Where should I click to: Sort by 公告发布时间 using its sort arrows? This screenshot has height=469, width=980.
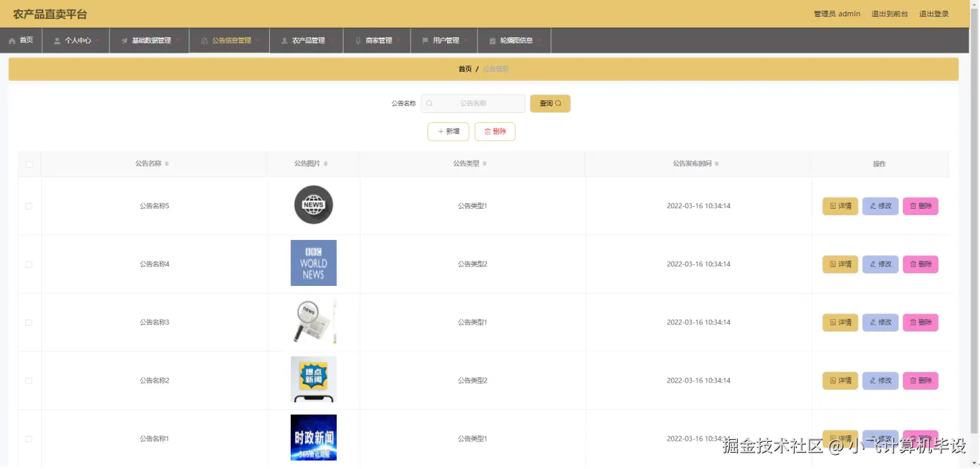[717, 164]
